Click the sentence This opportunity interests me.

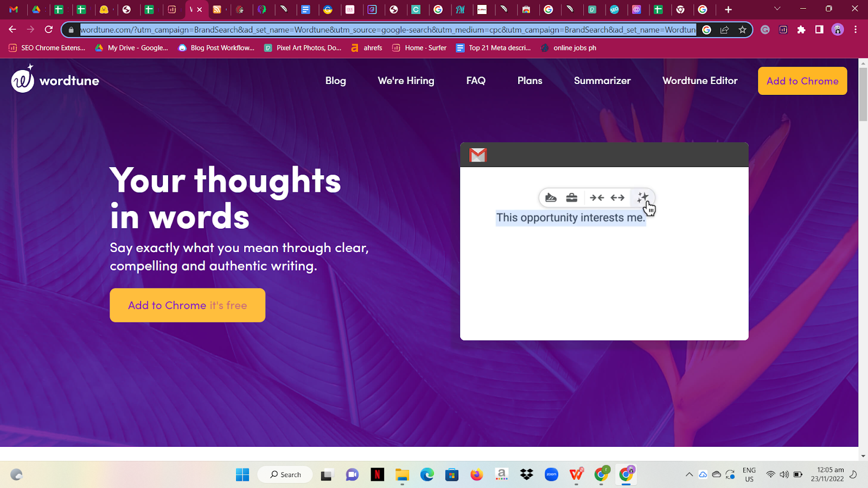[571, 217]
